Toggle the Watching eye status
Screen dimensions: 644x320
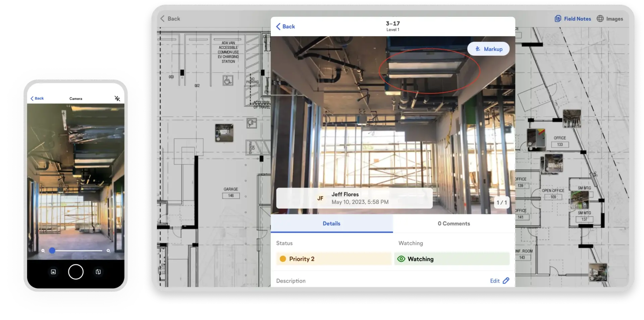451,259
